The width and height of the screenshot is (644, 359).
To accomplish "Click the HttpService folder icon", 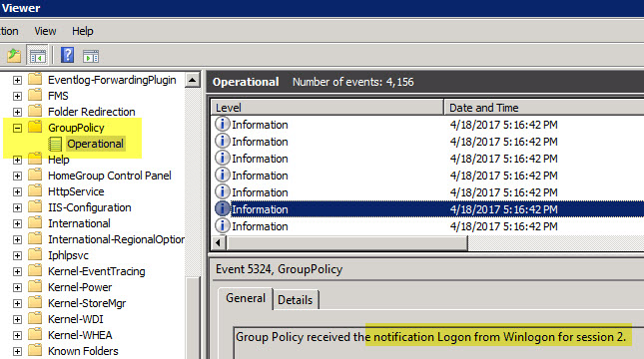I will pos(35,191).
